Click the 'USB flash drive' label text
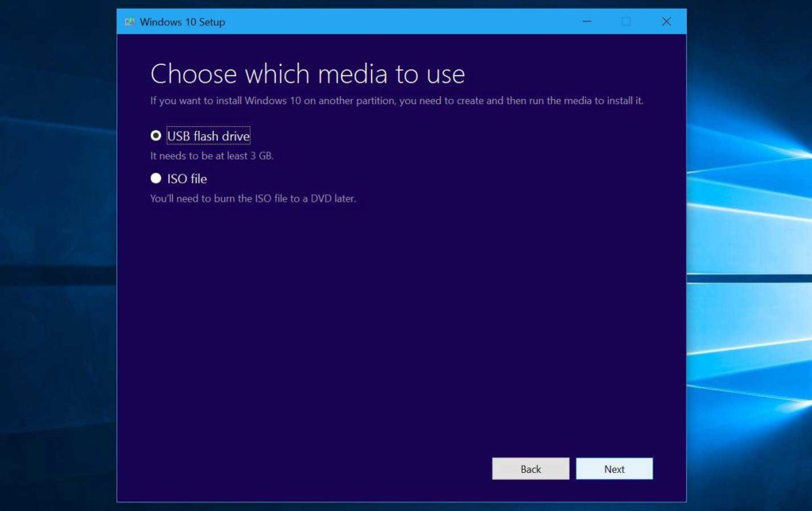Screen dimensions: 812x511 click(209, 136)
